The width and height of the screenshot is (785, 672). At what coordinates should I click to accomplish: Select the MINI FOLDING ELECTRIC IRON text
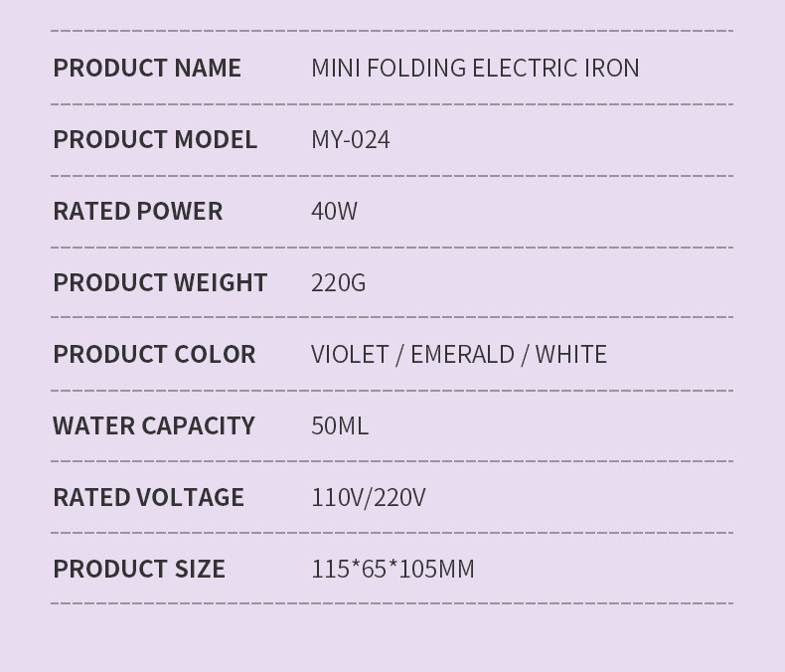[x=475, y=68]
